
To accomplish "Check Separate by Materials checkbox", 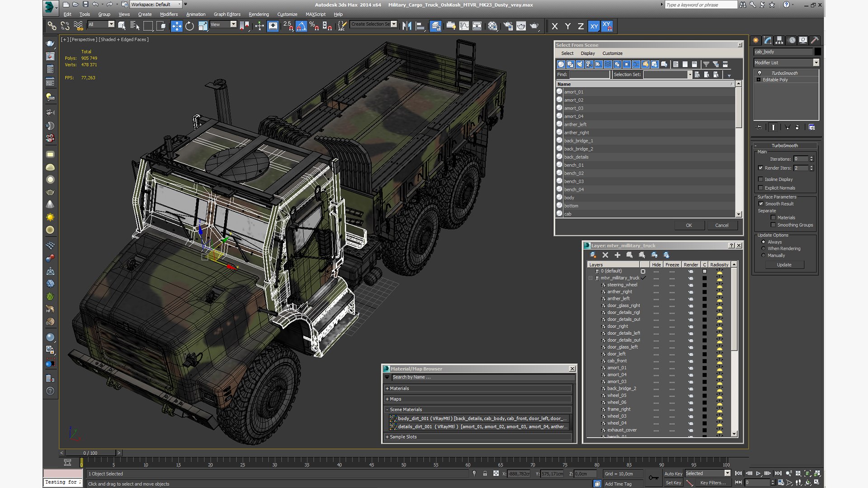I will click(x=773, y=218).
